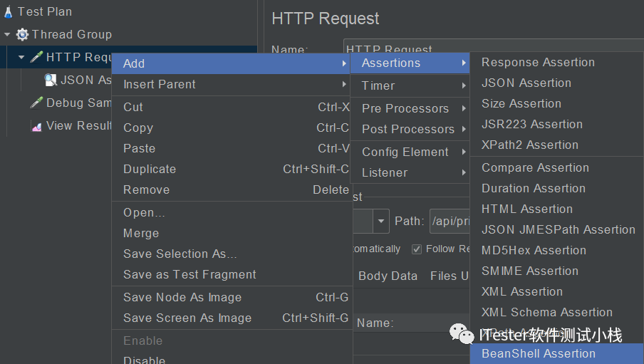Open the Timer submenu item
The width and height of the screenshot is (644, 364).
click(410, 85)
